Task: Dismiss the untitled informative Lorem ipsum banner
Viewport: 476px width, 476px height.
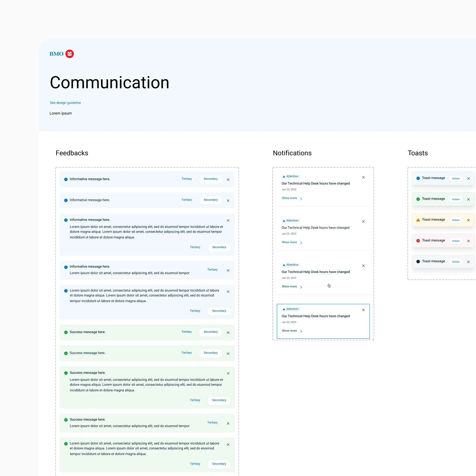Action: tap(228, 292)
